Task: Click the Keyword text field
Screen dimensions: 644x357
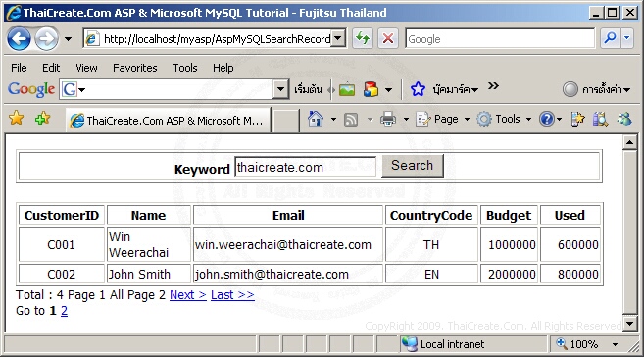Action: pos(305,167)
